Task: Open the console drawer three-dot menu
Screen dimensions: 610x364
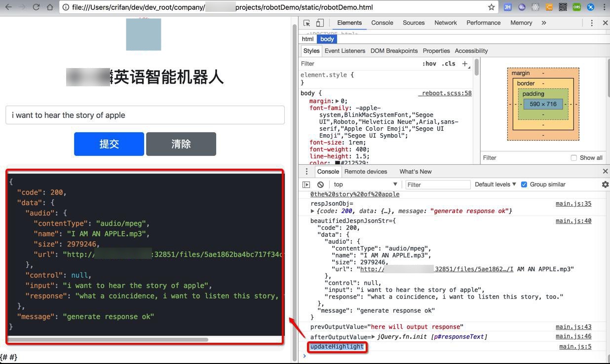Action: click(306, 171)
